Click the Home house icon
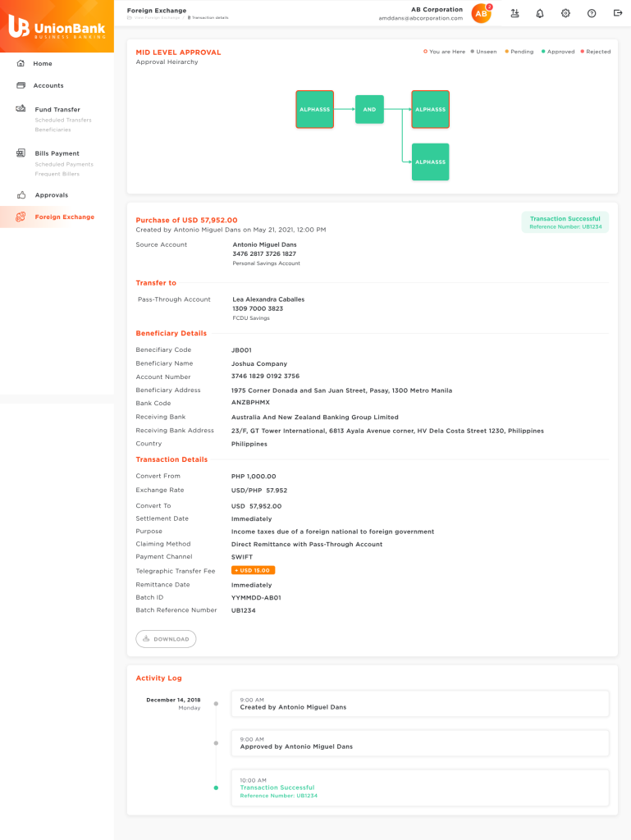631x840 pixels. (x=21, y=63)
